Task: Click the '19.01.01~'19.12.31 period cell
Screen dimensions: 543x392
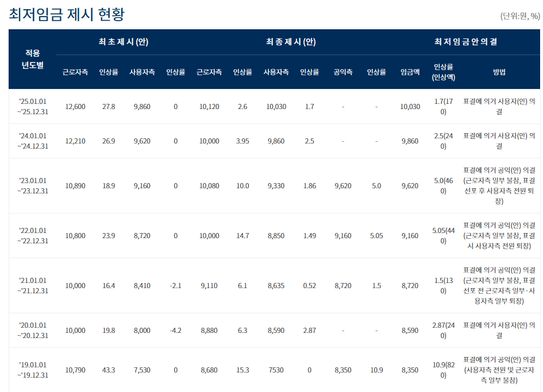Action: pos(33,370)
